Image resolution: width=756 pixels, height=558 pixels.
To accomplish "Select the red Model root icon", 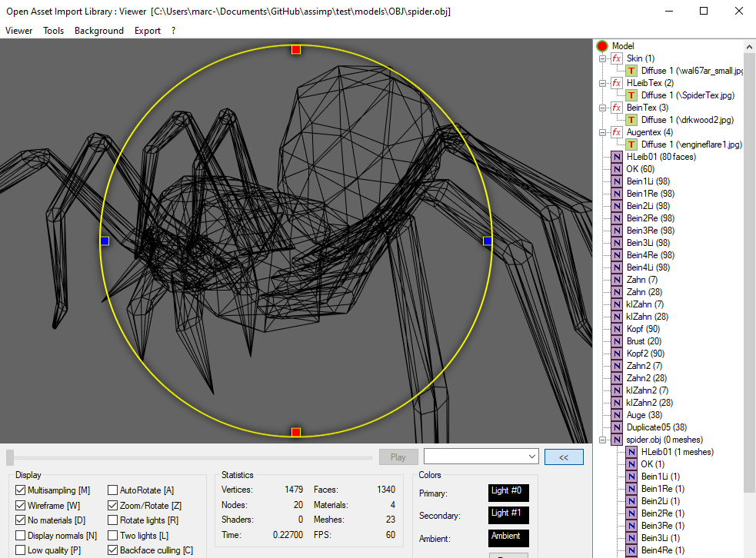I will click(602, 45).
